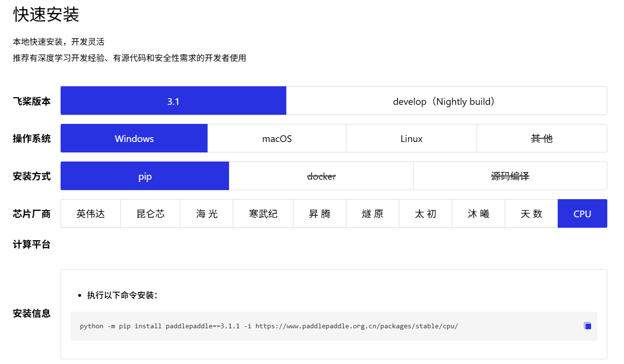Select 昇腾 chip vendor

coord(320,213)
